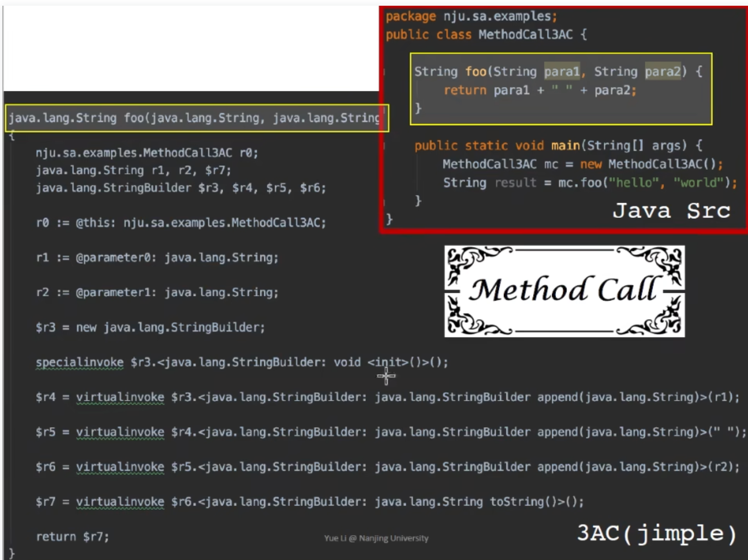Click the Java Src label
The width and height of the screenshot is (748, 560).
pos(671,211)
